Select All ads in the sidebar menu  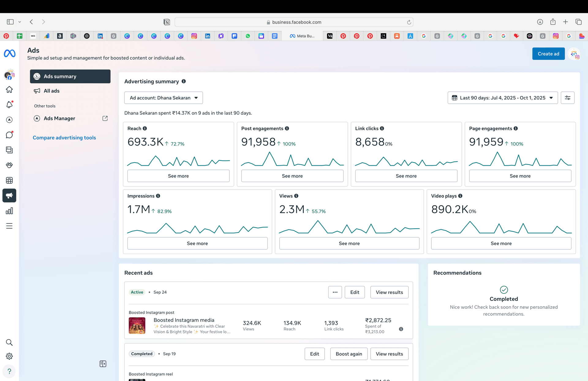click(x=51, y=91)
